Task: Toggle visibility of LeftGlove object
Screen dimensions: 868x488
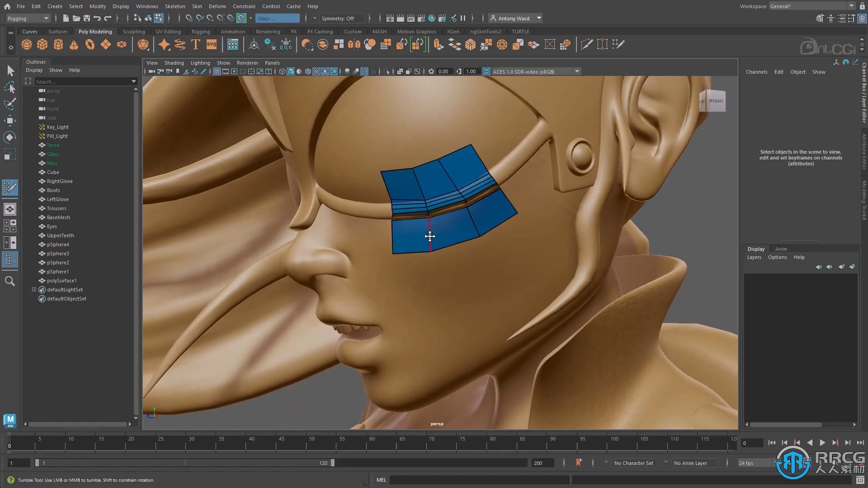Action: click(x=42, y=199)
